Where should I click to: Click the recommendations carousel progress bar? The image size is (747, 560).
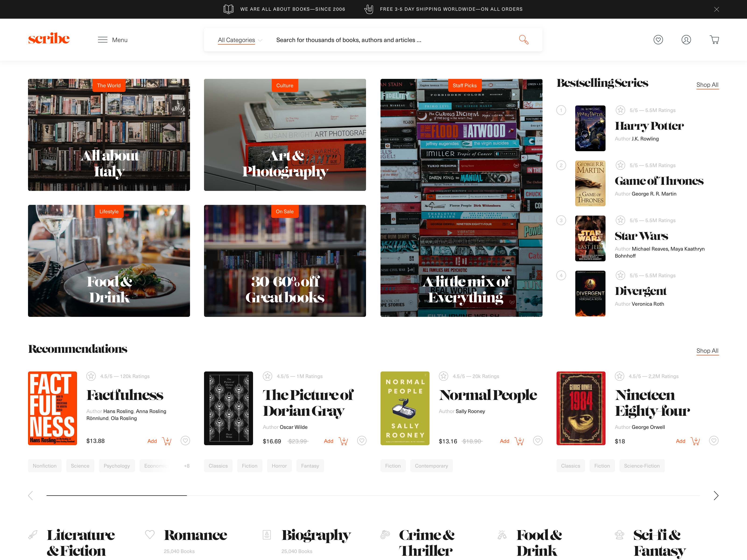tap(373, 496)
